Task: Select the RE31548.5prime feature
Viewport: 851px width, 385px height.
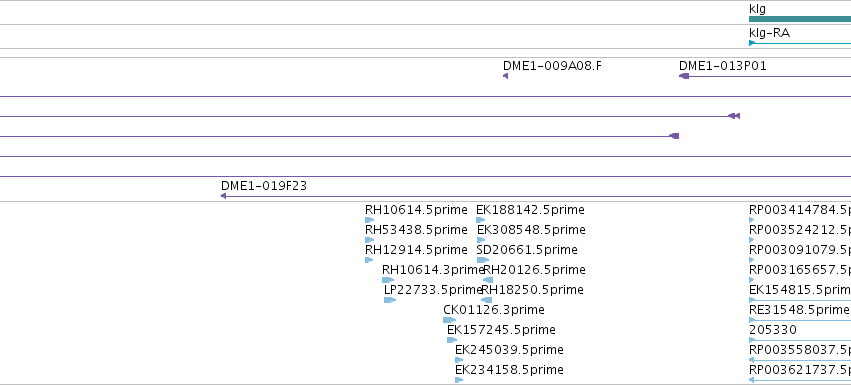Action: tap(800, 320)
